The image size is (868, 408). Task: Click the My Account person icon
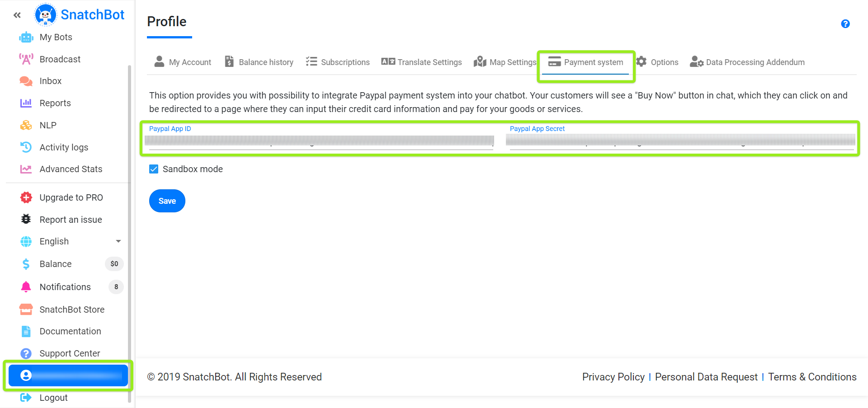159,61
